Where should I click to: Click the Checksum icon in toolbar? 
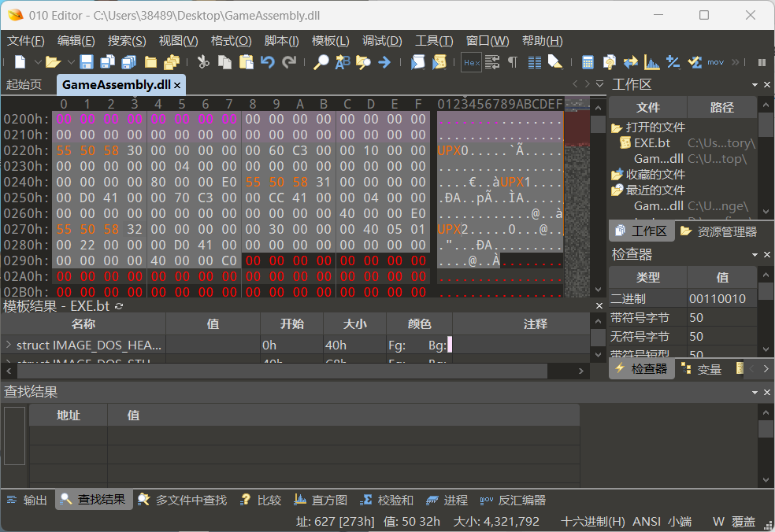click(x=695, y=61)
